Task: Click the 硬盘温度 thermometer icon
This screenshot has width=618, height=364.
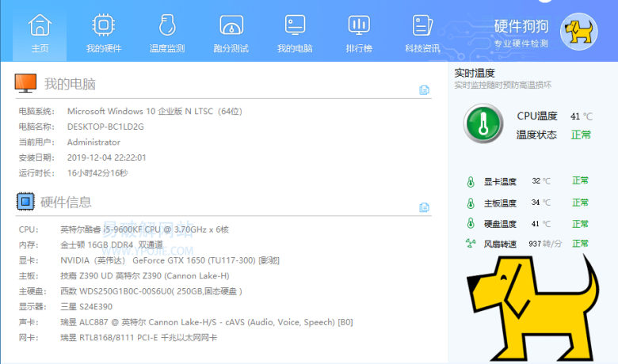Action: tap(471, 223)
